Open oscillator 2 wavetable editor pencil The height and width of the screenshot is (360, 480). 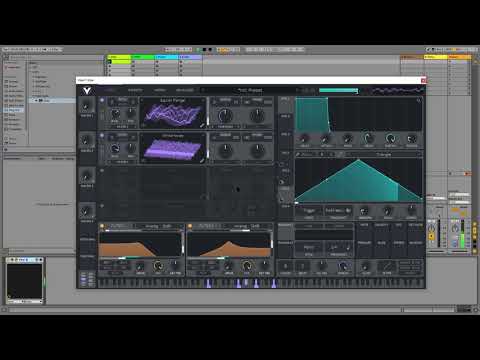pyautogui.click(x=202, y=160)
